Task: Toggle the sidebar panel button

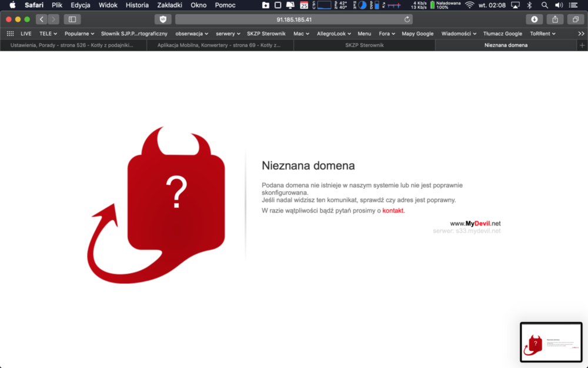Action: [x=72, y=19]
